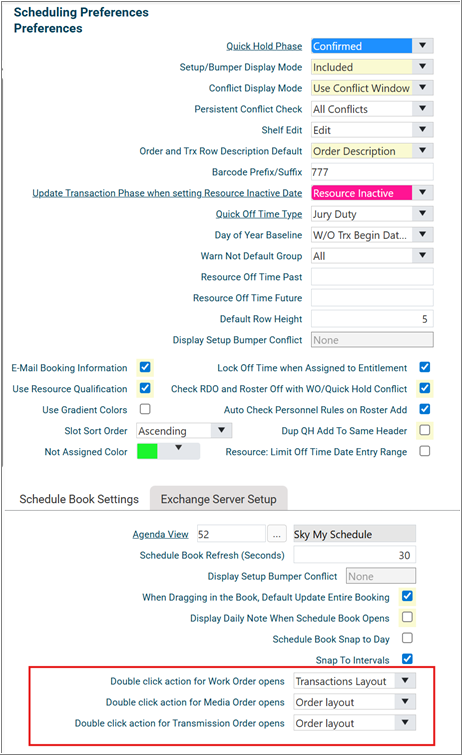Click Schedule Book Refresh (Seconds) field

[x=355, y=555]
